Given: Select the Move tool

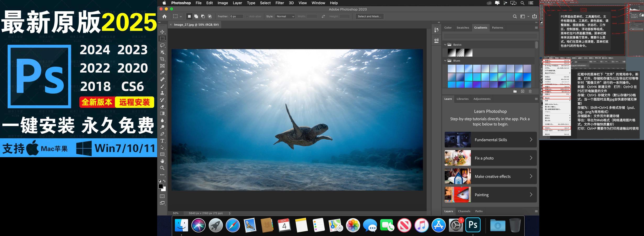Looking at the screenshot, I should pyautogui.click(x=162, y=32).
